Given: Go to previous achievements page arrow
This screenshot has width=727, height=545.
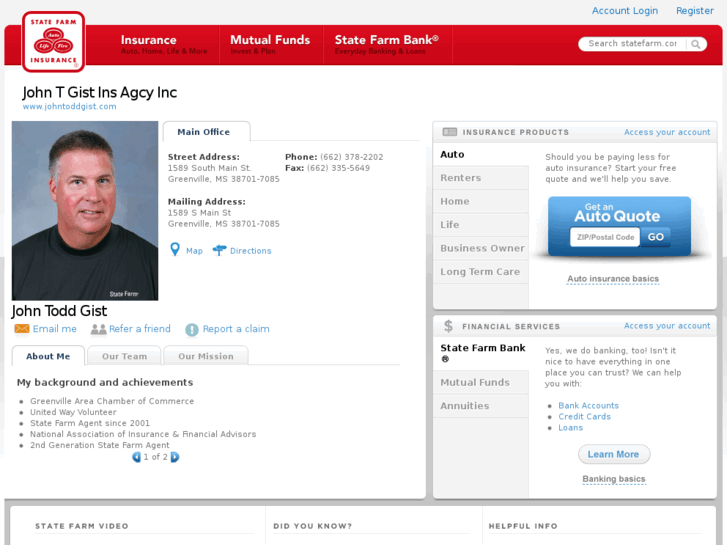Looking at the screenshot, I should pyautogui.click(x=136, y=457).
